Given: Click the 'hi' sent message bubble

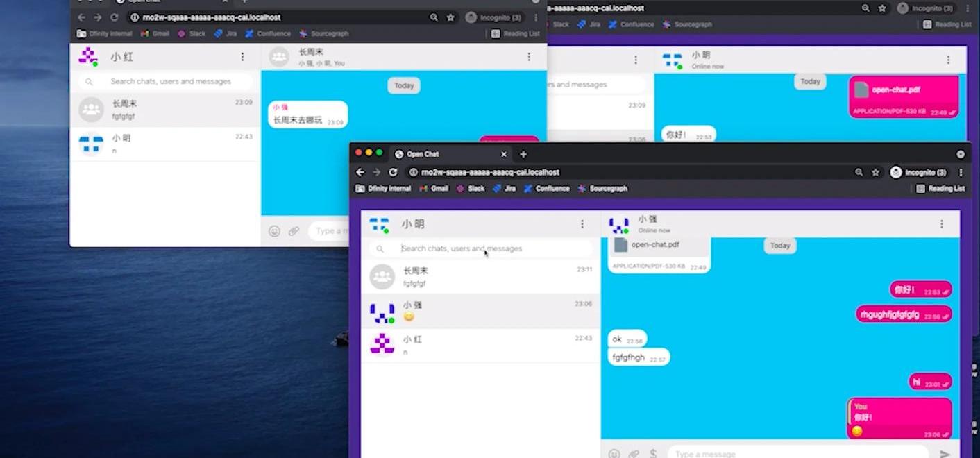Looking at the screenshot, I should point(931,382).
